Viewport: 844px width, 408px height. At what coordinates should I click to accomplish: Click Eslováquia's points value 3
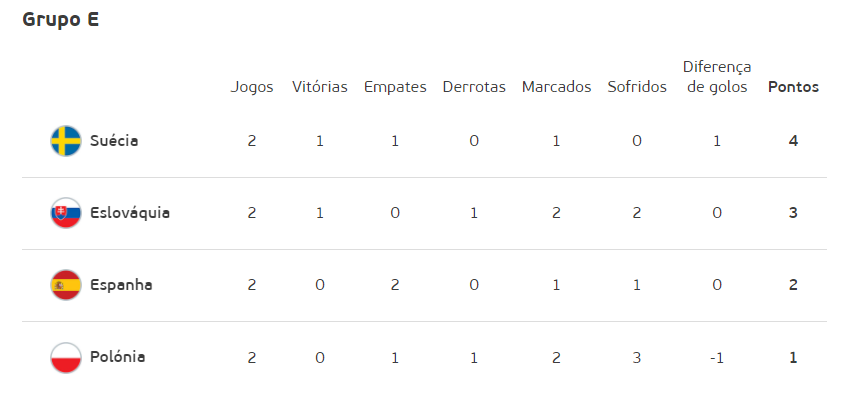pyautogui.click(x=793, y=213)
